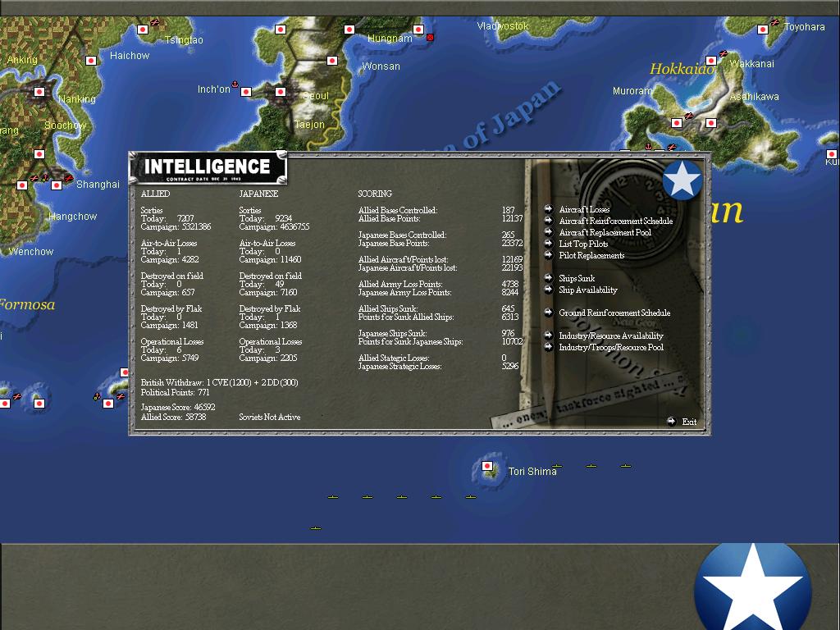Viewport: 840px width, 630px height.
Task: Click the arrow icon beside Aircraft Losses
Action: coord(549,209)
